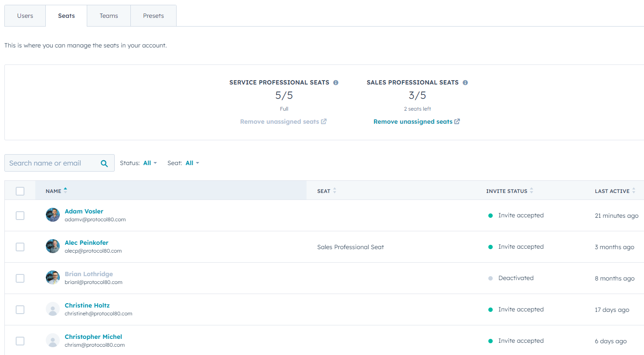Check the checkbox for Christine Holtz
The height and width of the screenshot is (355, 644).
20,309
